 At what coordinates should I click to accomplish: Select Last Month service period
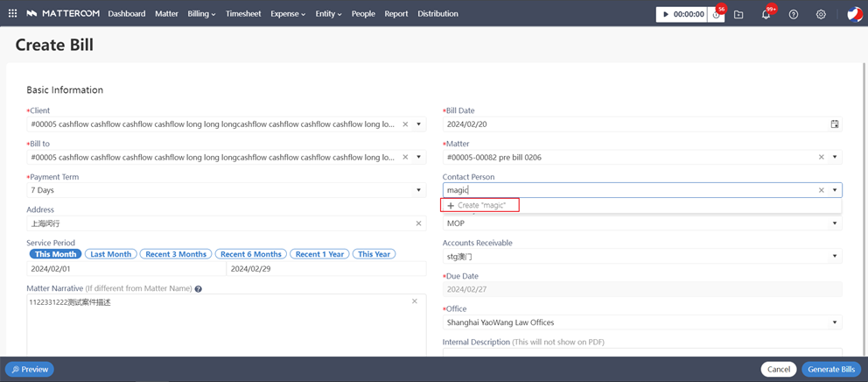110,254
